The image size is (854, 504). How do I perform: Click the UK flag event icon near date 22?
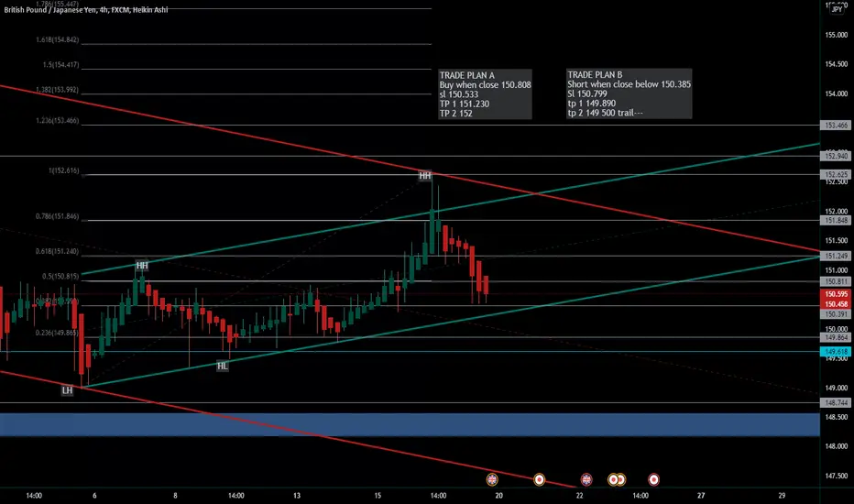[x=586, y=479]
